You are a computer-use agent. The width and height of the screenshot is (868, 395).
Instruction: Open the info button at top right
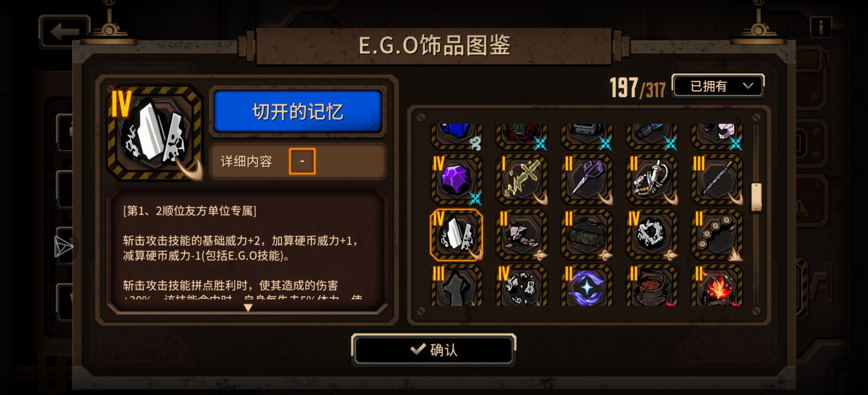(821, 27)
